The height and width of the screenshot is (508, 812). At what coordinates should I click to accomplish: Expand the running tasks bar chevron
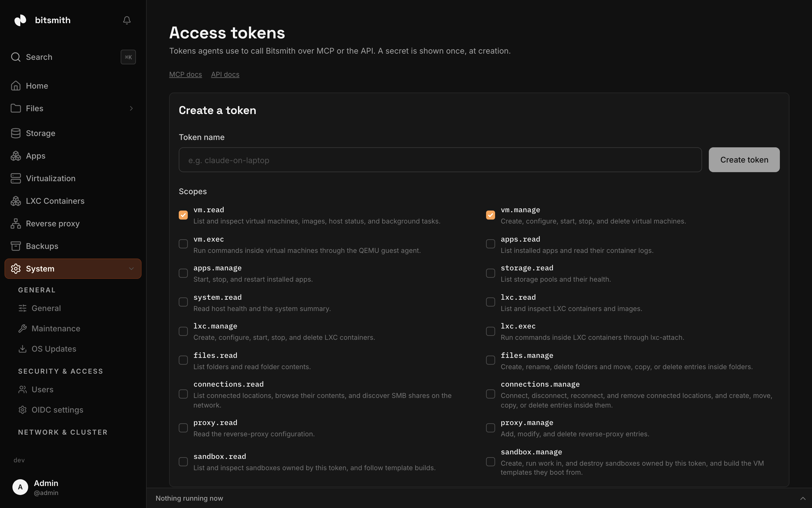tap(803, 498)
